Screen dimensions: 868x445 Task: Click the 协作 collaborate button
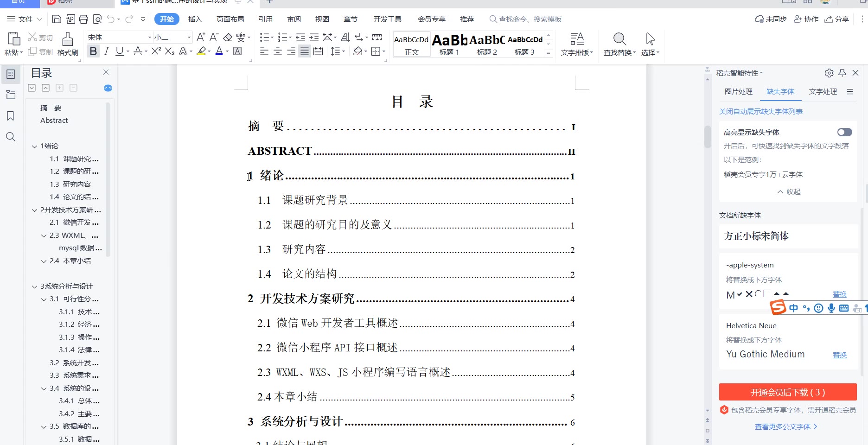[x=806, y=19]
